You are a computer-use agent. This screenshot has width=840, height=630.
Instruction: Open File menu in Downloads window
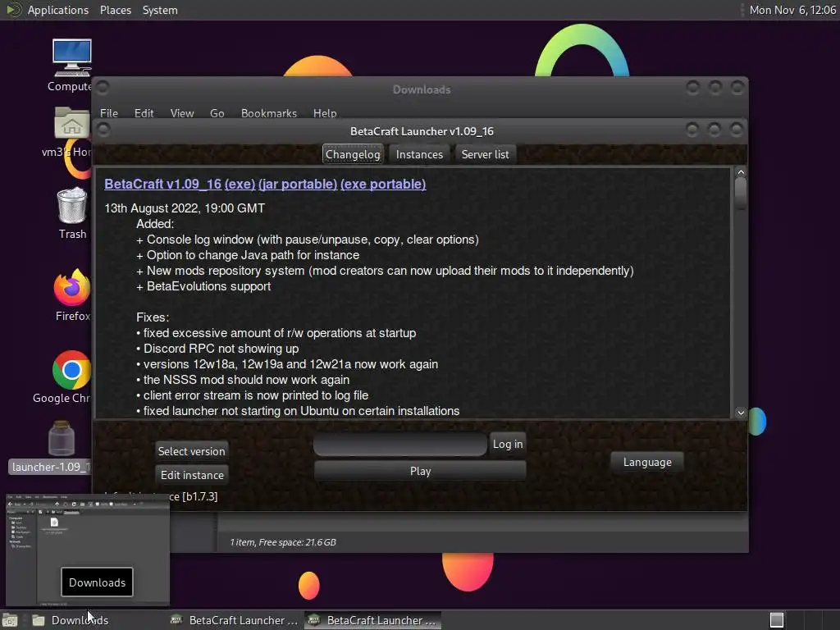(x=109, y=113)
